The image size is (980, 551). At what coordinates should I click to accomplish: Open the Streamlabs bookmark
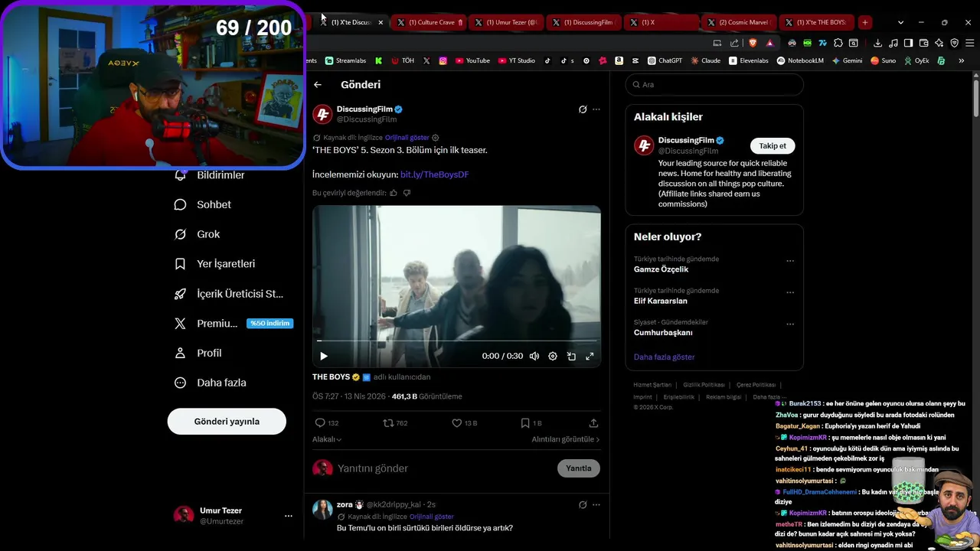[345, 60]
